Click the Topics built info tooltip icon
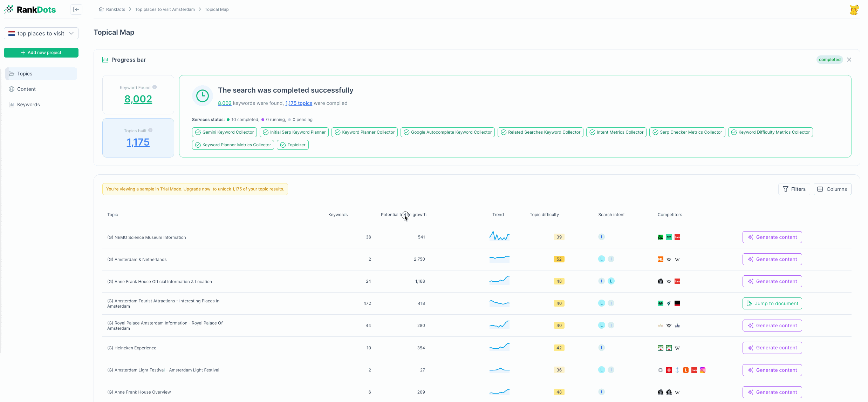This screenshot has height=402, width=868. click(150, 130)
